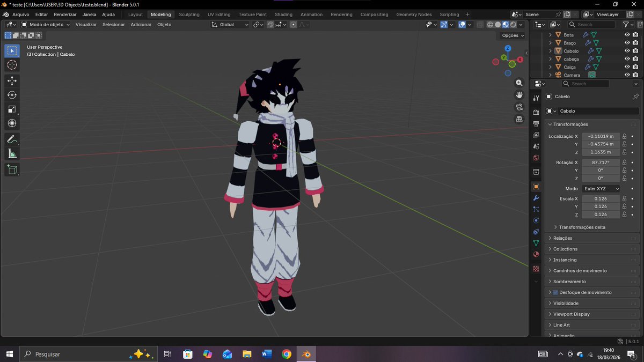The height and width of the screenshot is (362, 644).
Task: Toggle lock on Localização X
Action: 625,136
